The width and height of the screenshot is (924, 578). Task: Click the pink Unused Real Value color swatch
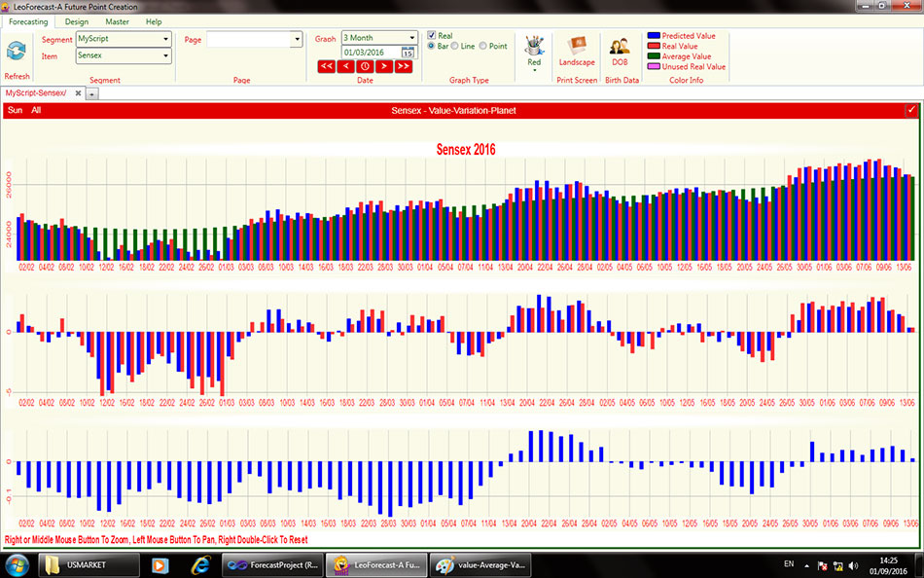click(x=654, y=66)
